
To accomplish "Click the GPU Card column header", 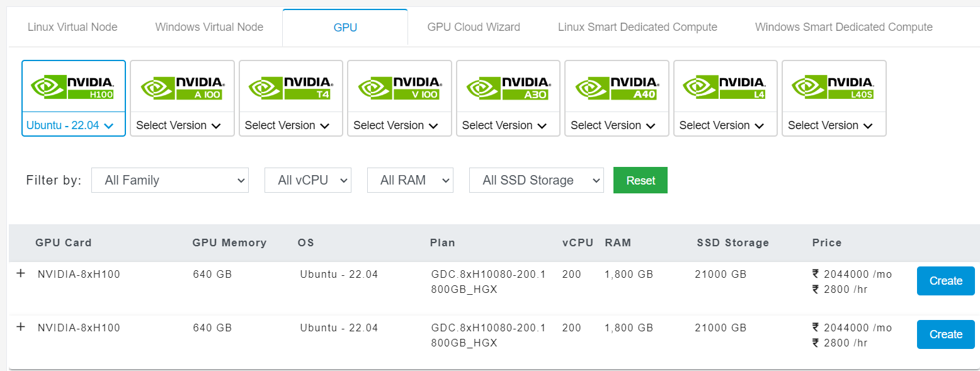I will tap(64, 243).
